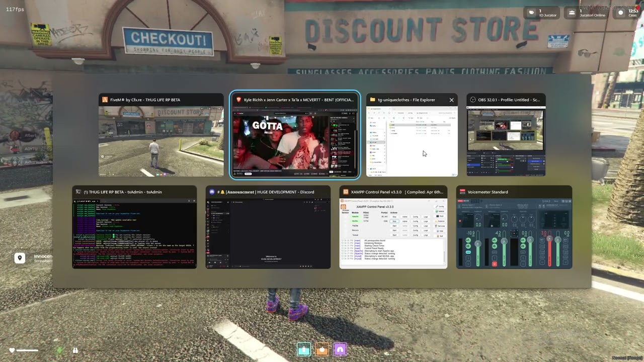Click the folder icon beside tg-uniqueclothes title

point(373,100)
